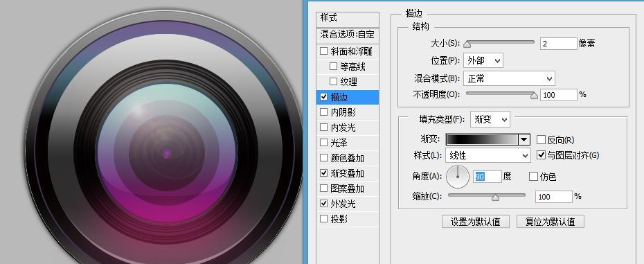
Task: Enable the 内发光 checkbox
Action: [323, 127]
